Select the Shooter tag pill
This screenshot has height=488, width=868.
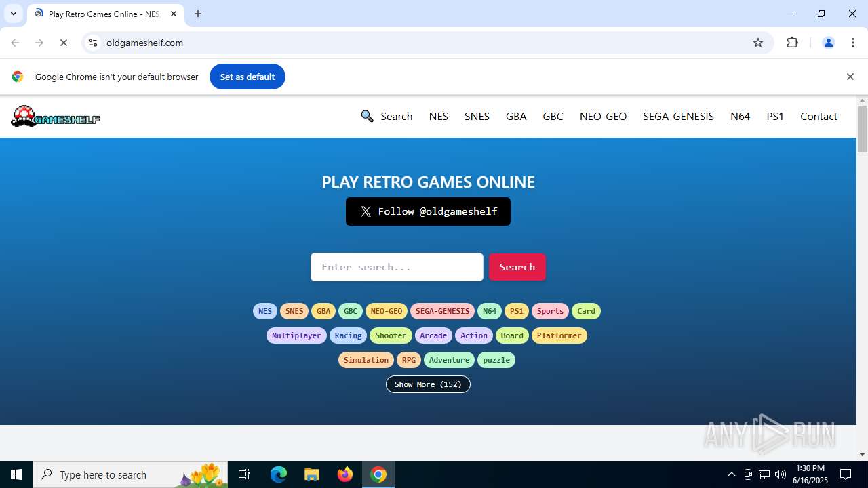click(391, 335)
